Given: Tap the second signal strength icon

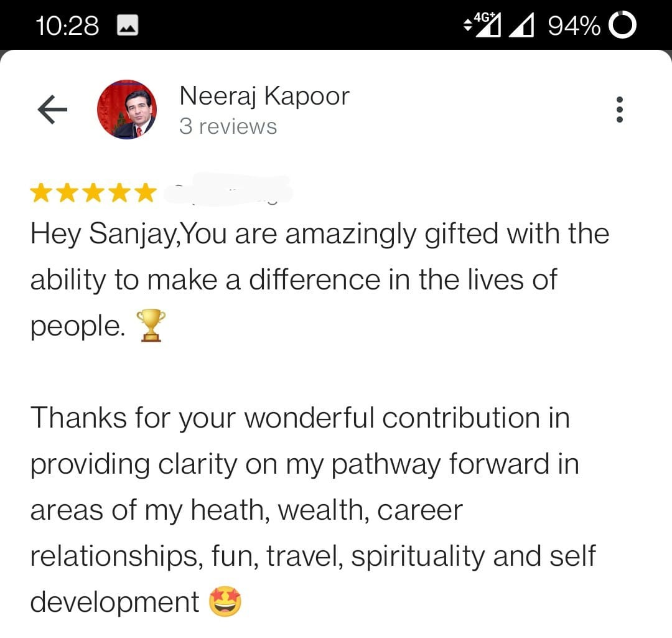Looking at the screenshot, I should pos(524,26).
